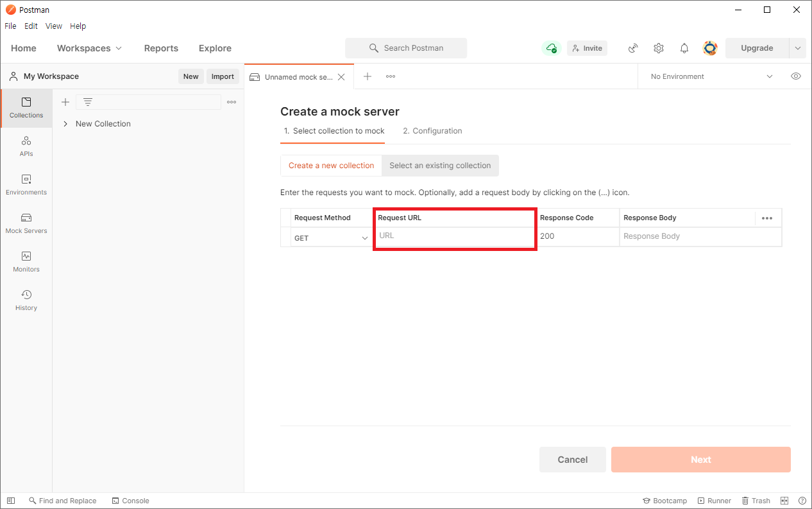Expand the New Collection tree item

65,124
